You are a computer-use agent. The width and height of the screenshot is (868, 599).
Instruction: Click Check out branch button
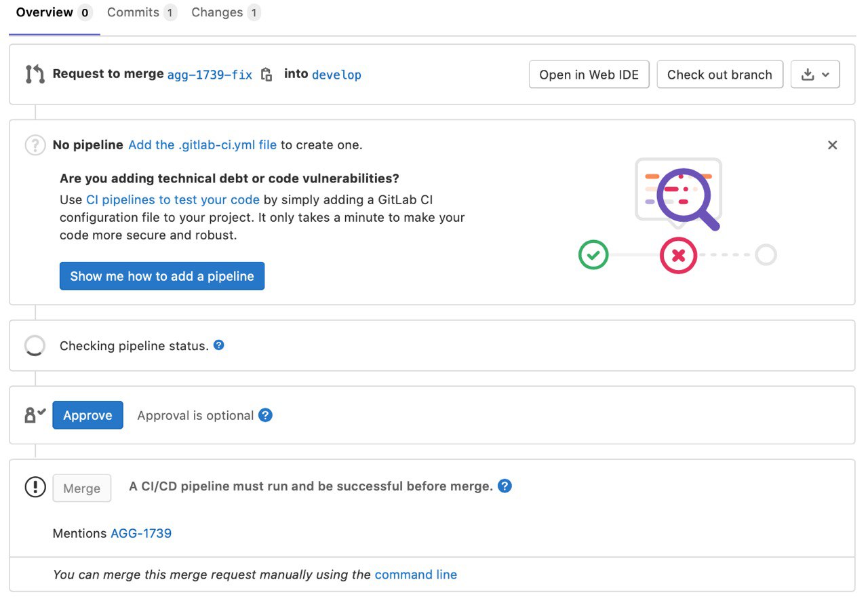(x=719, y=75)
